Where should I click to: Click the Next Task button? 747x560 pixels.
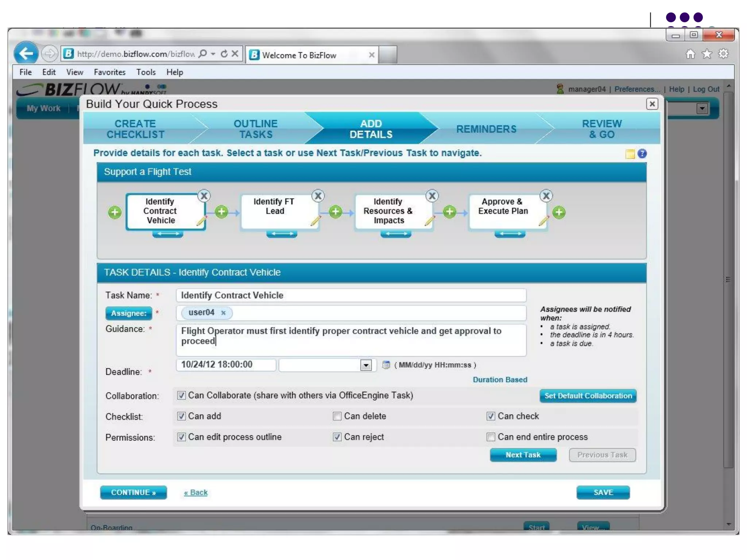523,455
